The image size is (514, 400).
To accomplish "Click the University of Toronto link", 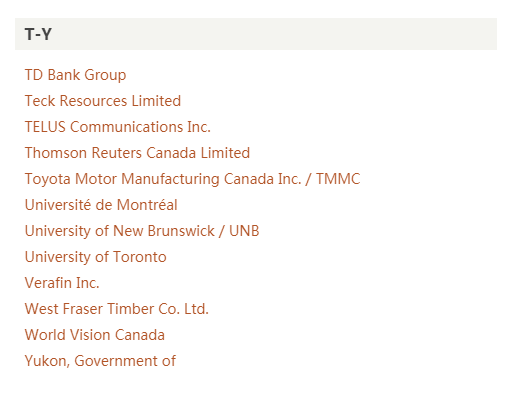I will point(95,257).
